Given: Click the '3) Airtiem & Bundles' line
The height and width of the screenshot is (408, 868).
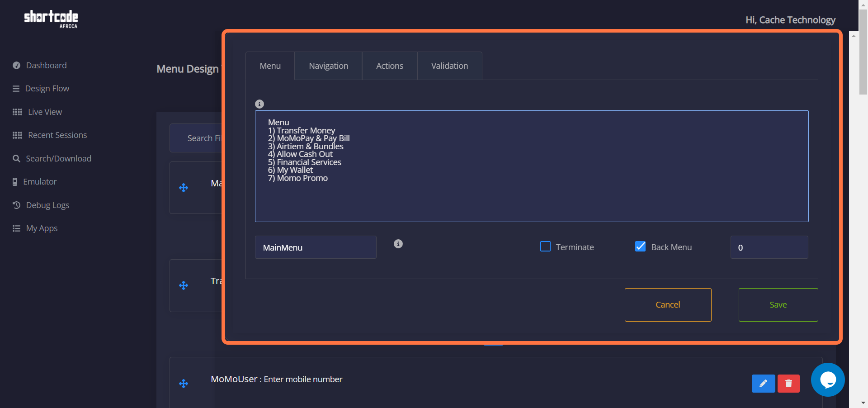Looking at the screenshot, I should click(x=306, y=147).
